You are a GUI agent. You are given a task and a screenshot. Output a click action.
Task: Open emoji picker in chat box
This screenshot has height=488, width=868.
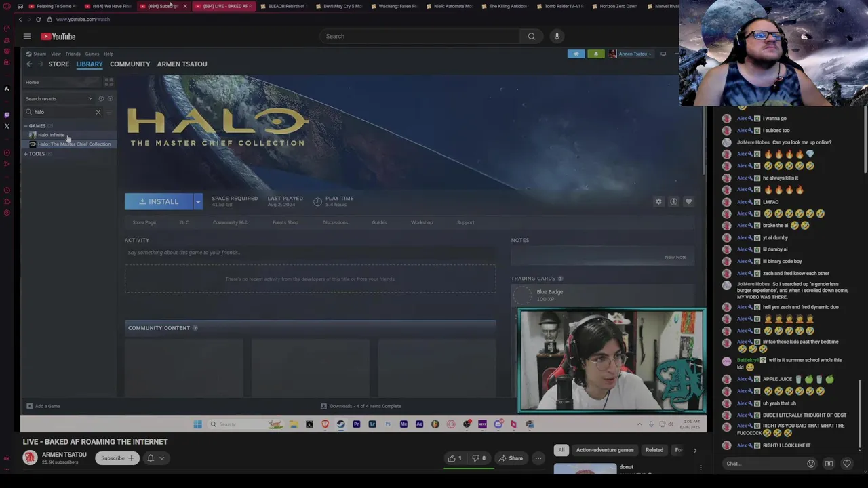[811, 464]
